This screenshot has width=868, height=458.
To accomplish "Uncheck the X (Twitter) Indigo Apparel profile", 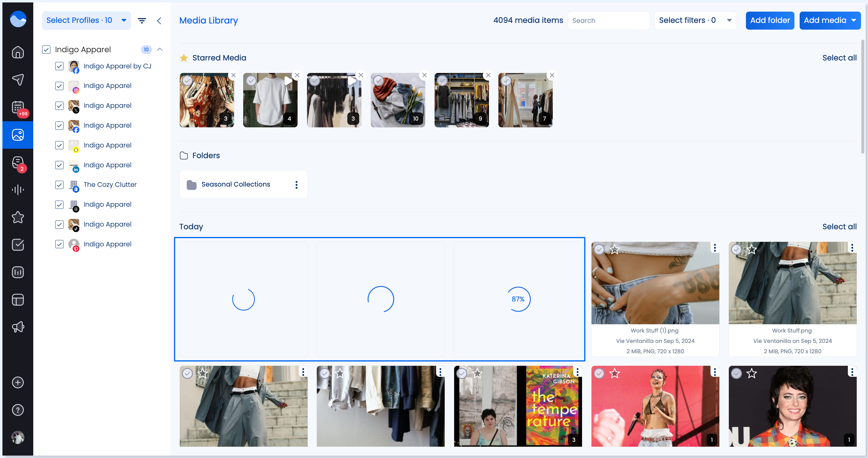I will (59, 106).
